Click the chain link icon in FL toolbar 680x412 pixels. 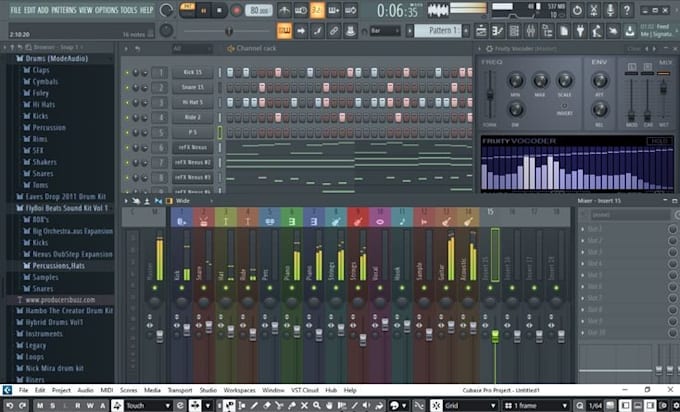tap(333, 31)
